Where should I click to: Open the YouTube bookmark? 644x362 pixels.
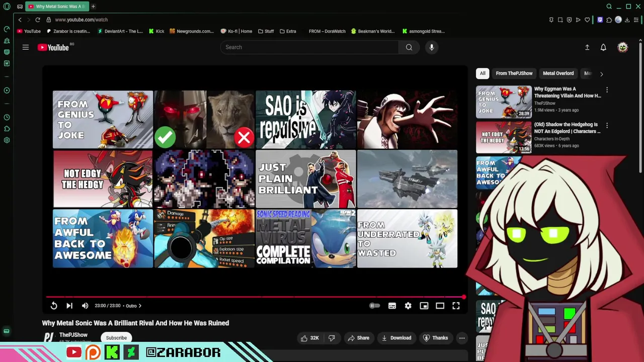[29, 31]
